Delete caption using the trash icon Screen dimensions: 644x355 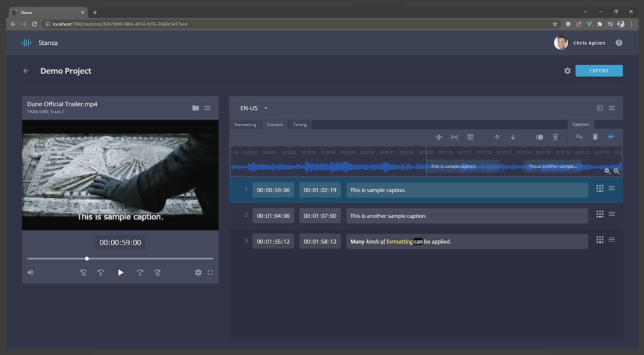(x=595, y=137)
